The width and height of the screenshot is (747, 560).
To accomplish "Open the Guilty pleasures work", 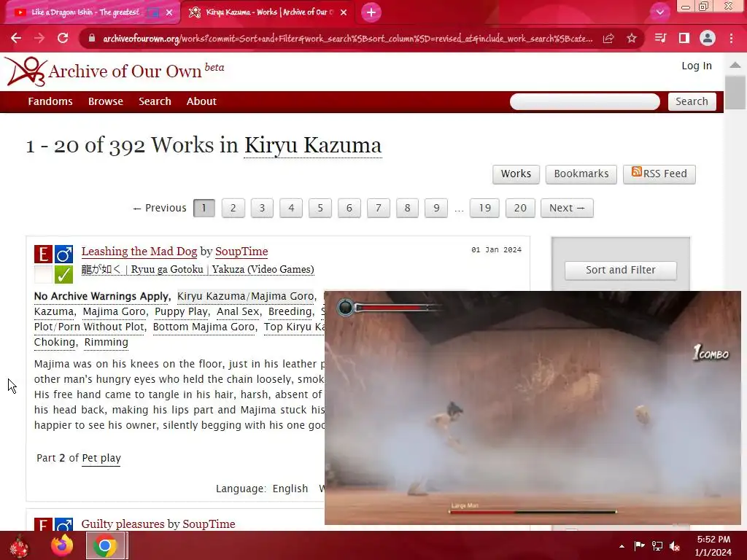I will (122, 524).
